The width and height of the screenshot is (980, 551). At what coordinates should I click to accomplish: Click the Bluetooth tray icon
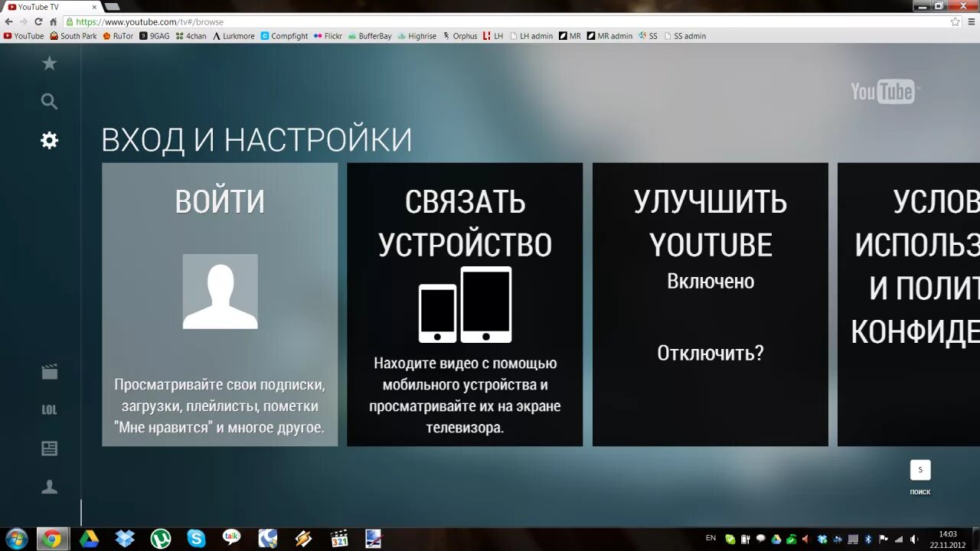point(867,539)
